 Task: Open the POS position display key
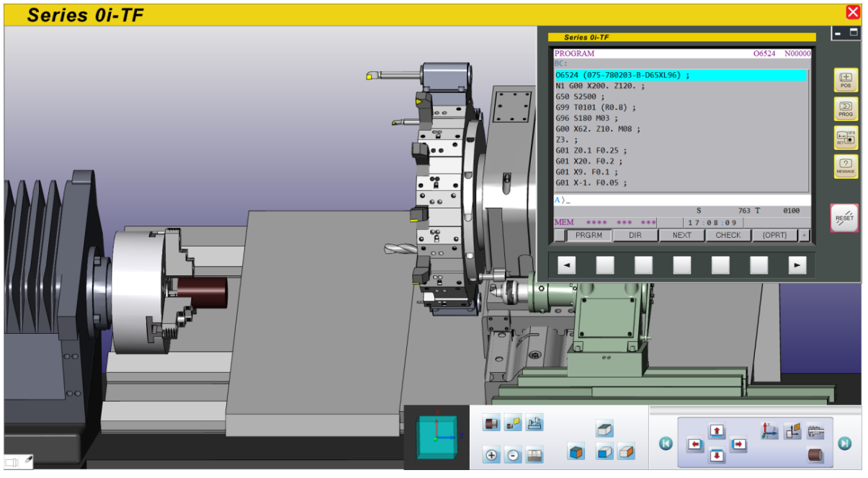click(x=846, y=79)
